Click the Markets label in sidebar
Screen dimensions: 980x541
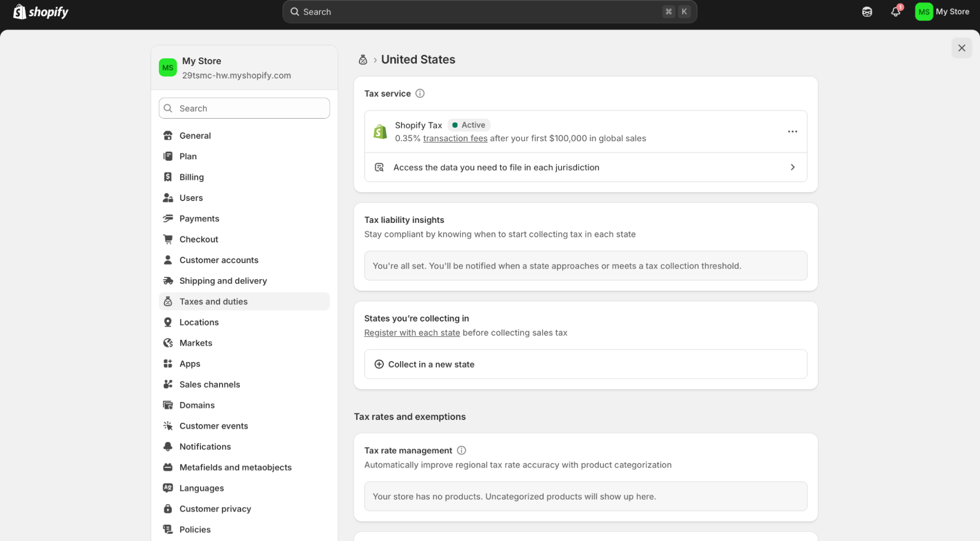196,343
